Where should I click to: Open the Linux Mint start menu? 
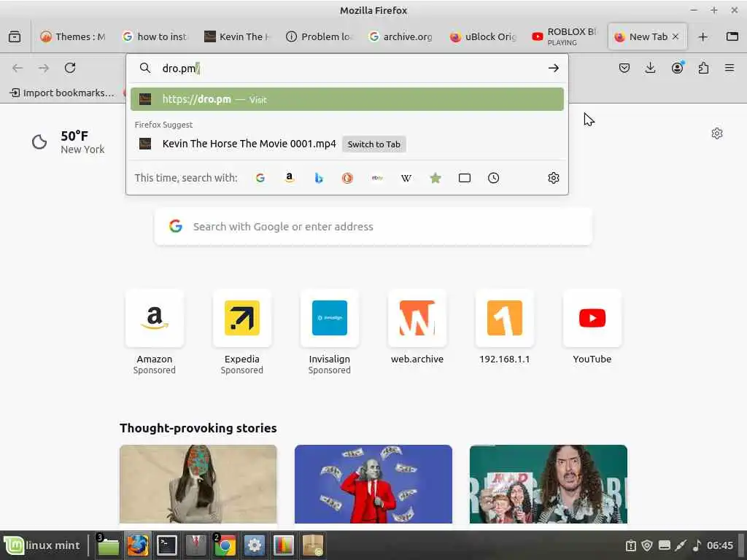point(42,545)
